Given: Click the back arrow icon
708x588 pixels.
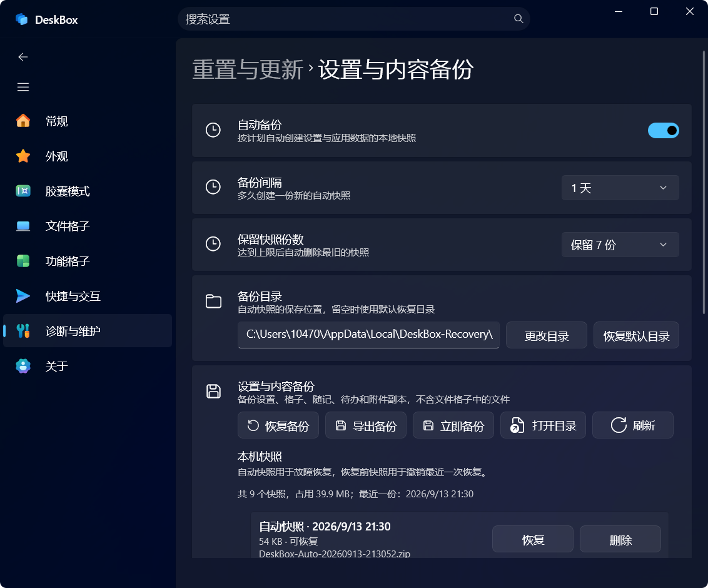Looking at the screenshot, I should point(23,57).
